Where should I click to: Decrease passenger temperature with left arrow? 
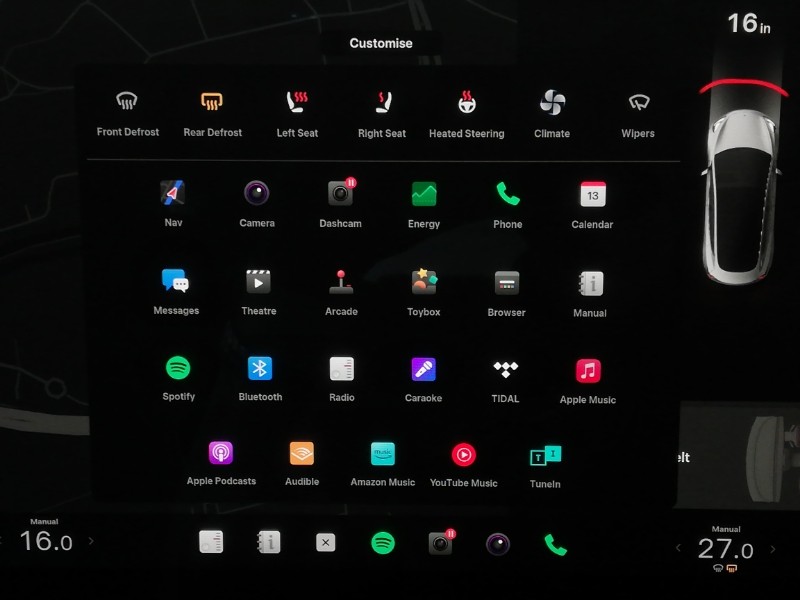point(679,548)
